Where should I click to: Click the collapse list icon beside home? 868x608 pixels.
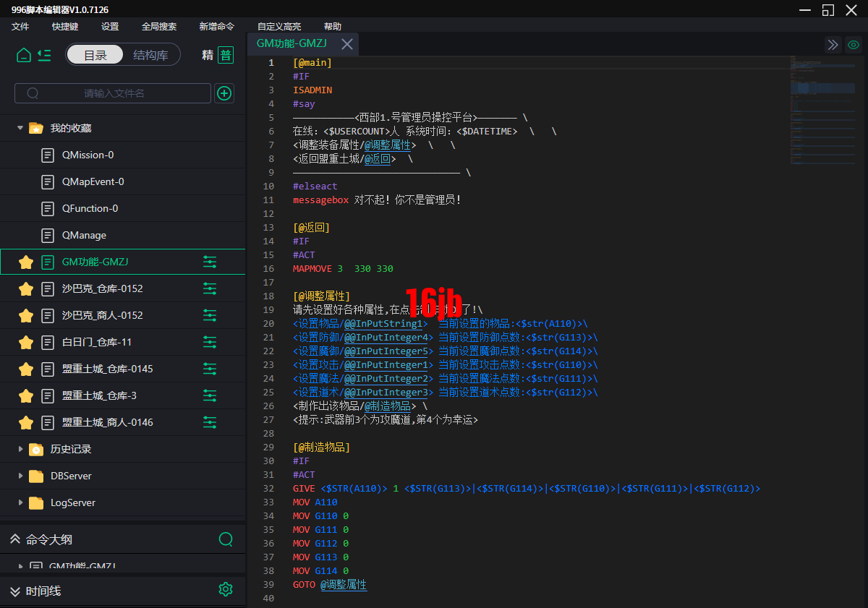click(44, 55)
